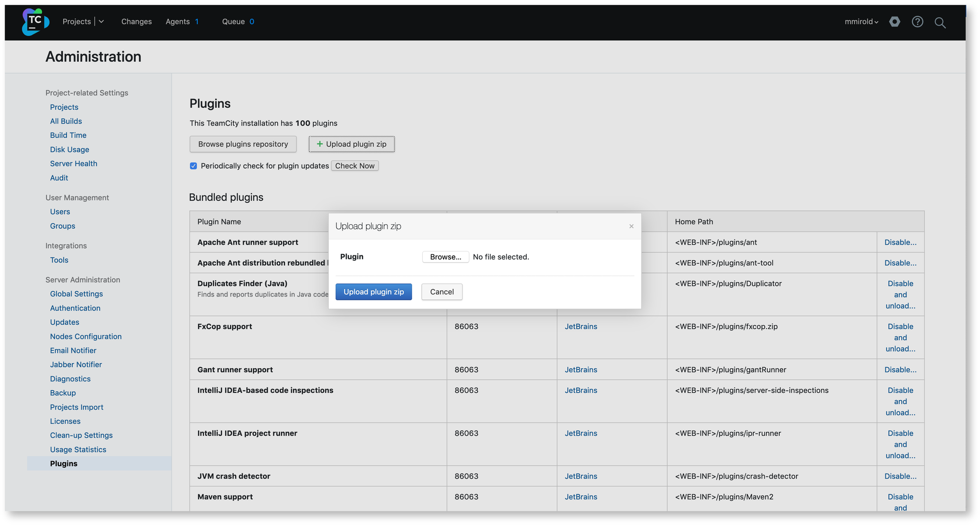Open Projects Import sidebar link
Screen dimensions: 980x525
(x=77, y=408)
